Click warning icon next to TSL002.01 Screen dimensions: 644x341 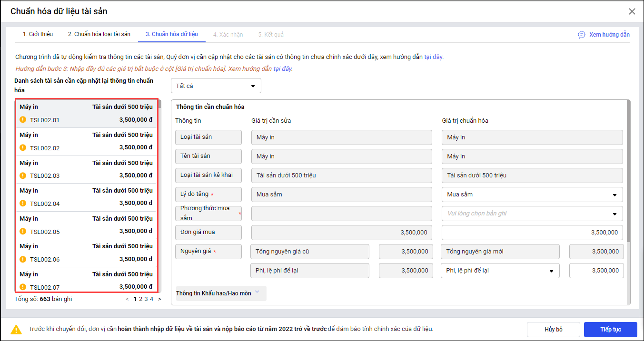(23, 120)
